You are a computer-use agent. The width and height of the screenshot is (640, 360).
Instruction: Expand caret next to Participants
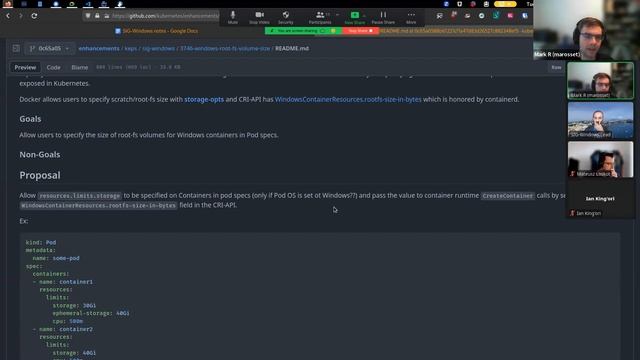coord(337,15)
